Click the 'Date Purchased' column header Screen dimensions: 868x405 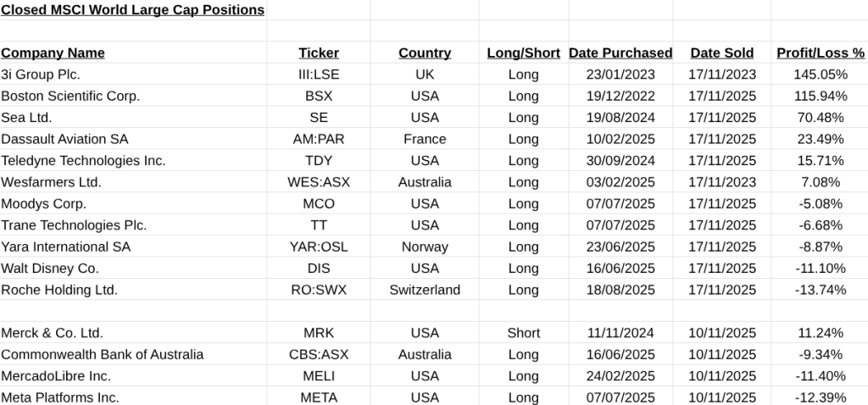point(620,53)
